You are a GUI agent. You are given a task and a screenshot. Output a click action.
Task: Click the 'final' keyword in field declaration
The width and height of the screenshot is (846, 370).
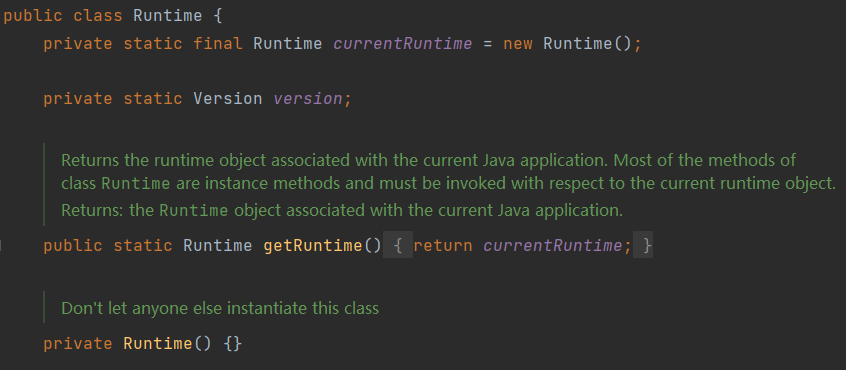coord(217,44)
